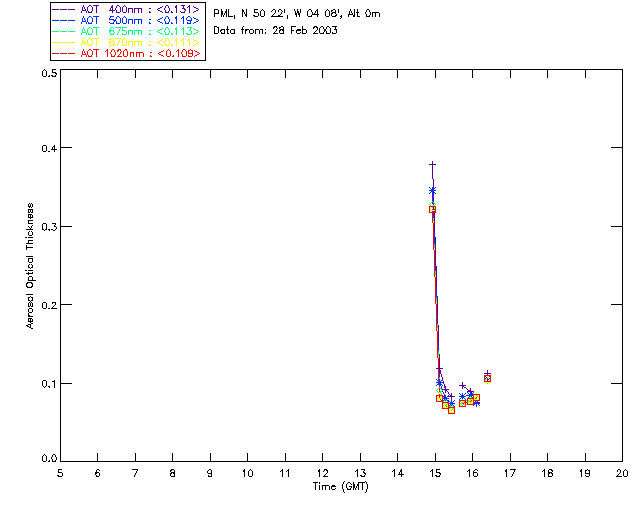Screen dimensions: 640x512
Task: Click the x-axis tick label 9
Action: 210,473
